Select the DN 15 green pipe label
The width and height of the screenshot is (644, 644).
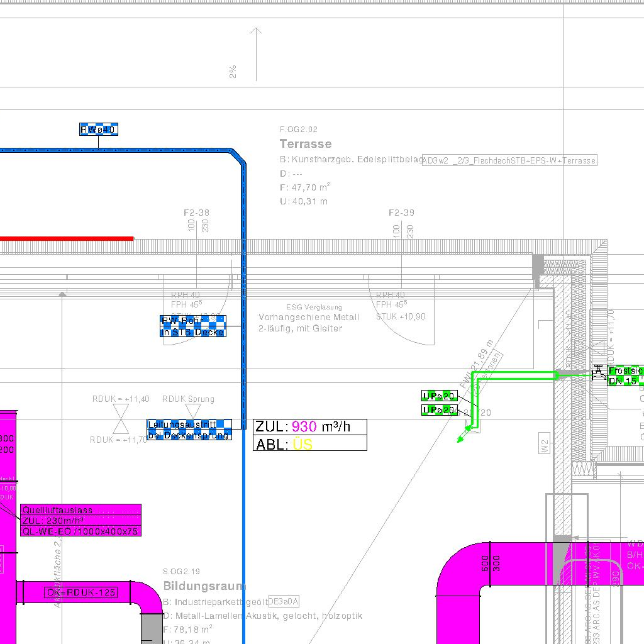coord(625,380)
